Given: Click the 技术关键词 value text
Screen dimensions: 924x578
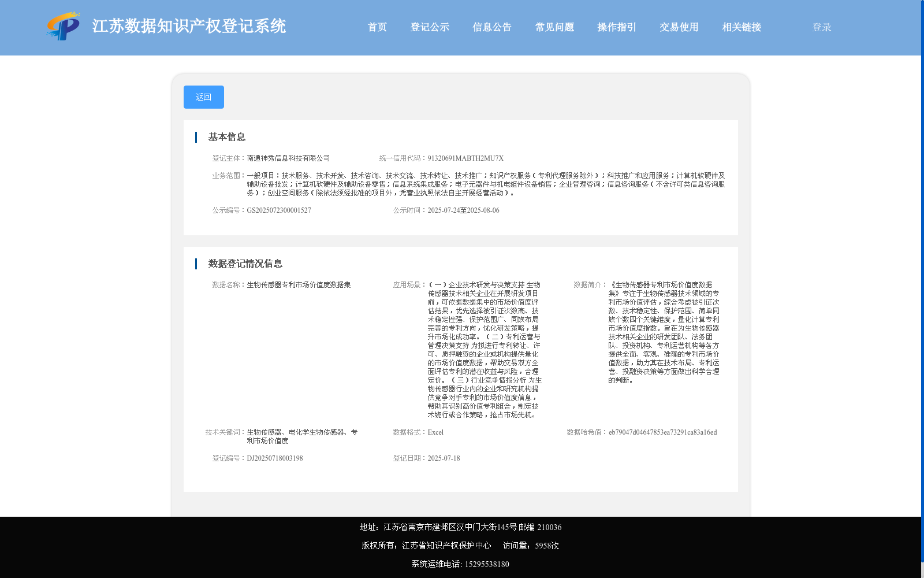Looking at the screenshot, I should pos(302,436).
